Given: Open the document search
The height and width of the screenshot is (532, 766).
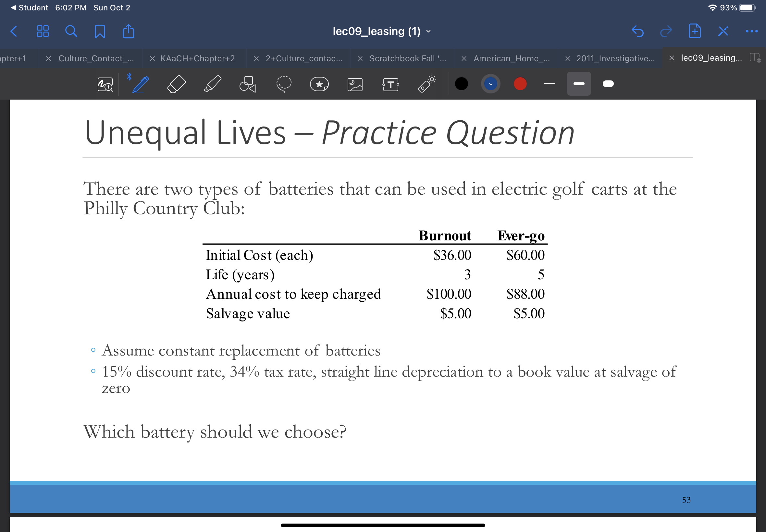Looking at the screenshot, I should click(x=71, y=31).
